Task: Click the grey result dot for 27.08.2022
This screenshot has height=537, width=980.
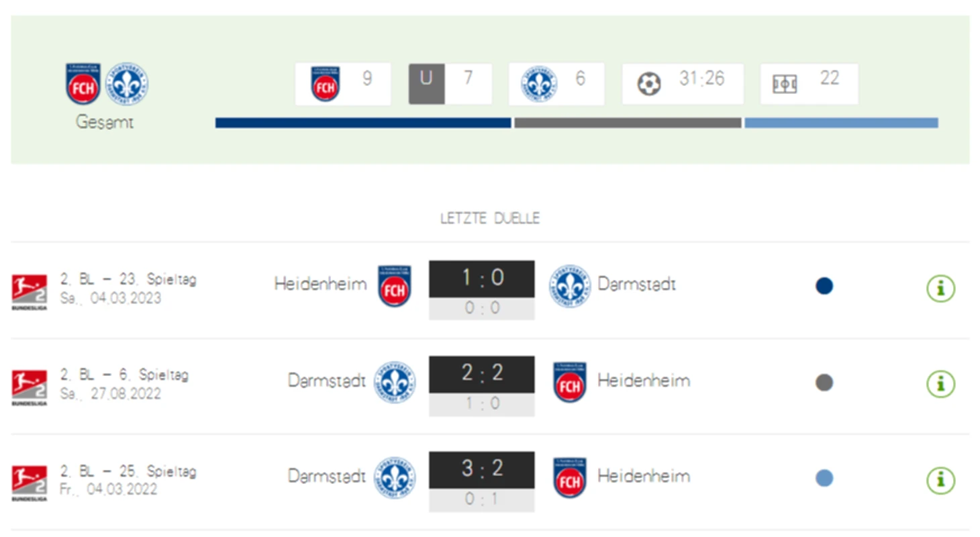Action: 824,383
